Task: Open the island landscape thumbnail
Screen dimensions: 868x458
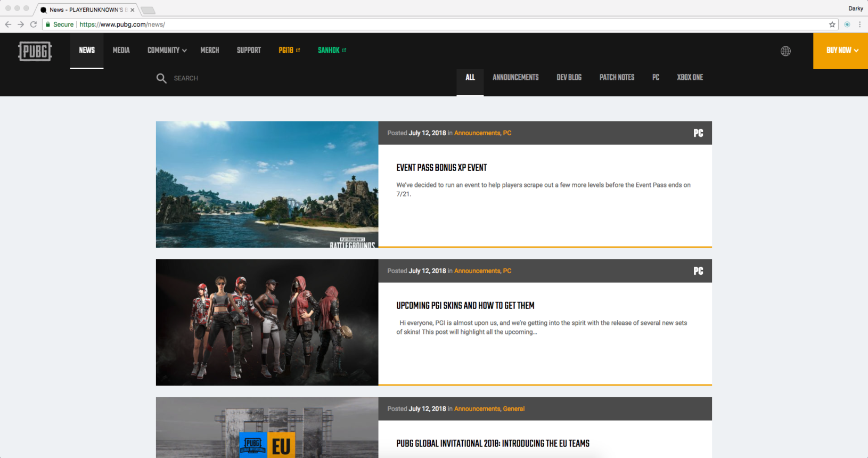Action: (x=267, y=184)
